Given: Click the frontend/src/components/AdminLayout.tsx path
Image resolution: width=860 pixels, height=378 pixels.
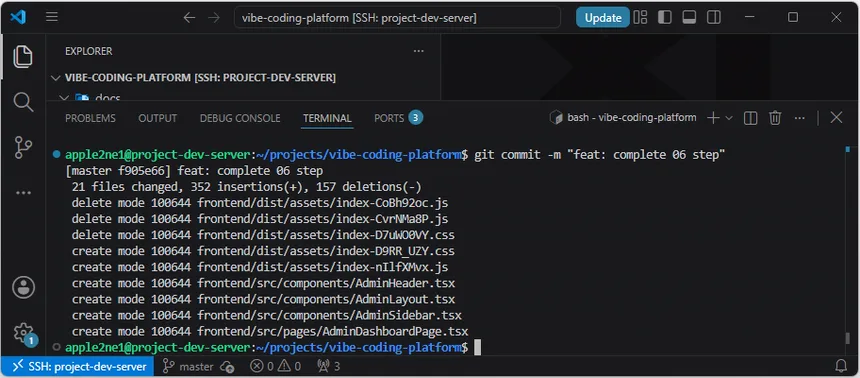Looking at the screenshot, I should pyautogui.click(x=326, y=300).
